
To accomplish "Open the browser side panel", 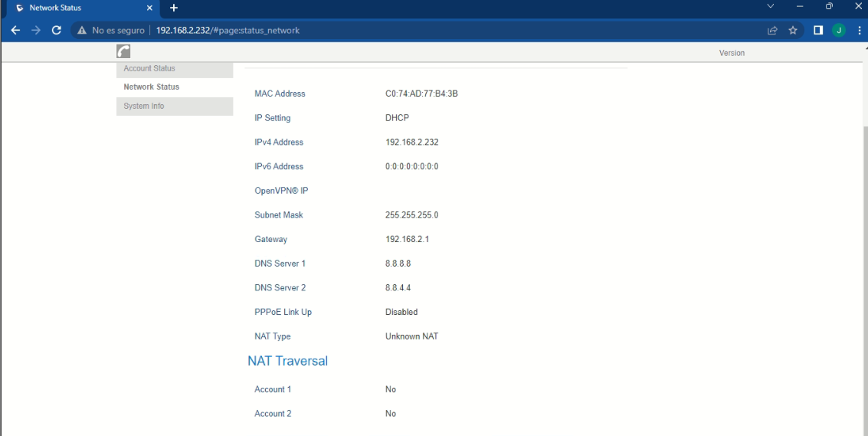I will point(818,31).
